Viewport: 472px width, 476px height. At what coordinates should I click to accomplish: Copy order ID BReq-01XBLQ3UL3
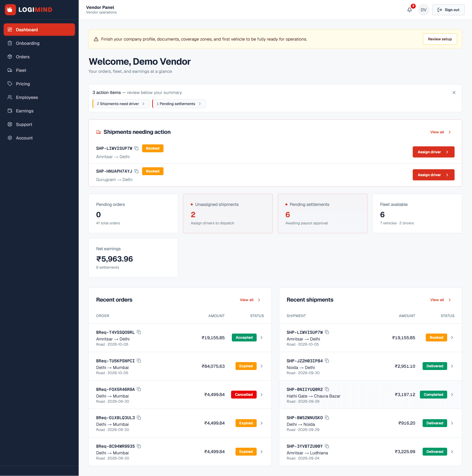tap(139, 418)
